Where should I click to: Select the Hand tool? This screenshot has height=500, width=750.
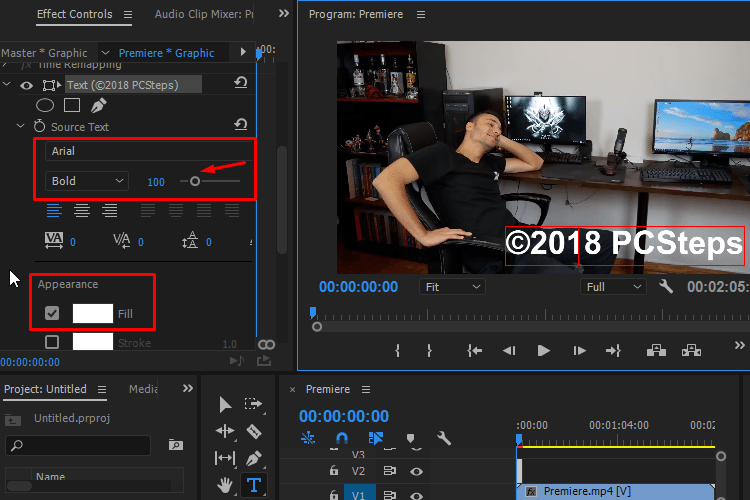[225, 485]
